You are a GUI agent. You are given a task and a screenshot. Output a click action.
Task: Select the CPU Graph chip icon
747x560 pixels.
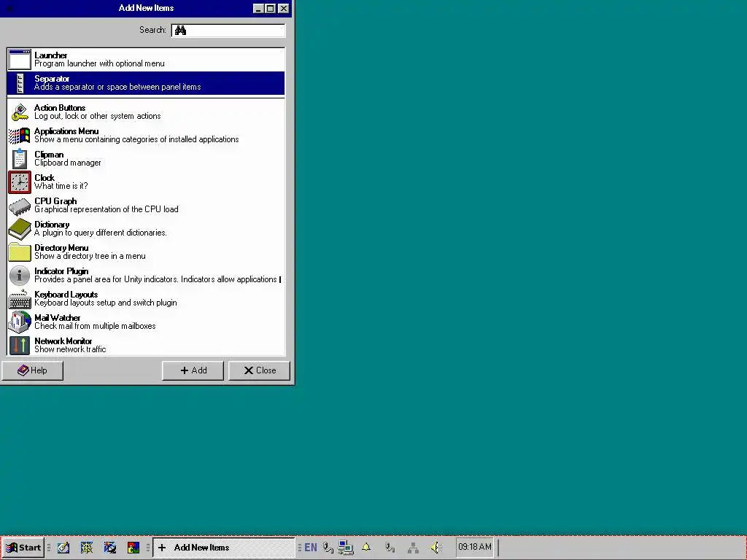(20, 205)
